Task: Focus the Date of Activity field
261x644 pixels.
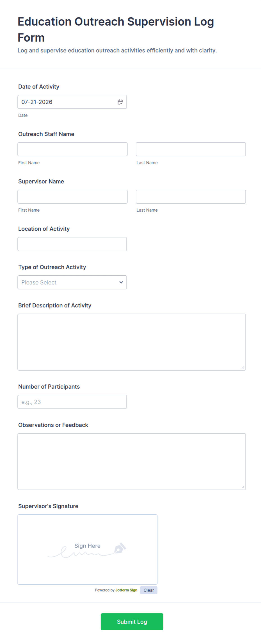Action: coord(72,102)
